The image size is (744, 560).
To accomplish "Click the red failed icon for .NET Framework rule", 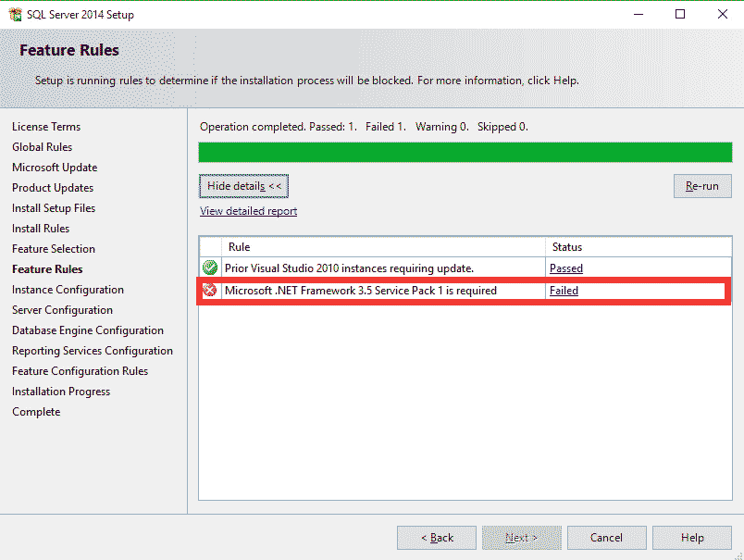I will [x=210, y=290].
